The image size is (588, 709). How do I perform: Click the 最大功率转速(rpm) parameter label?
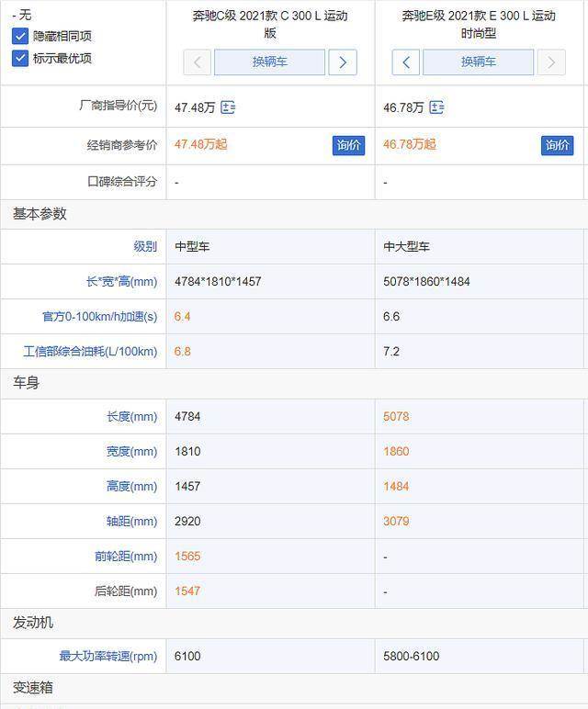click(x=108, y=656)
